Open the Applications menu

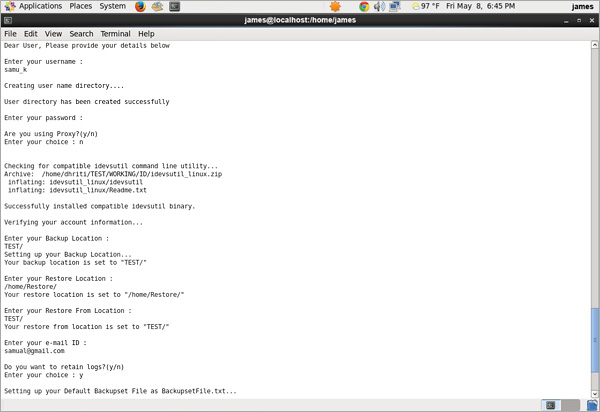coord(33,7)
